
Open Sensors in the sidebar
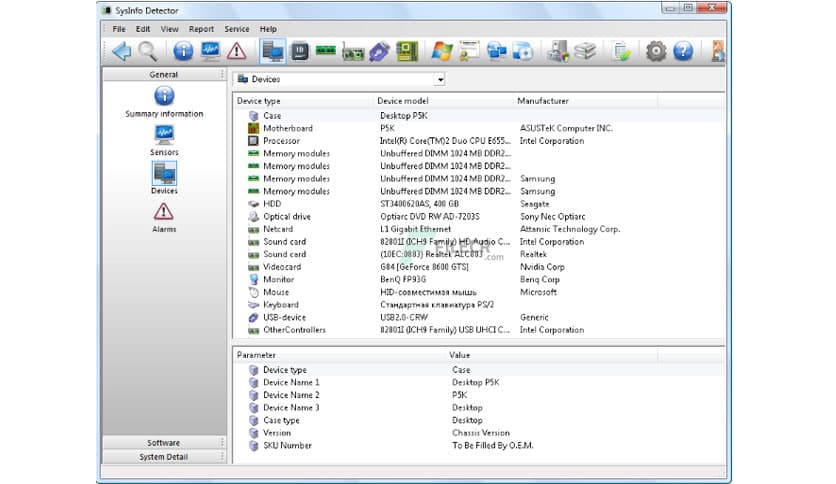164,140
